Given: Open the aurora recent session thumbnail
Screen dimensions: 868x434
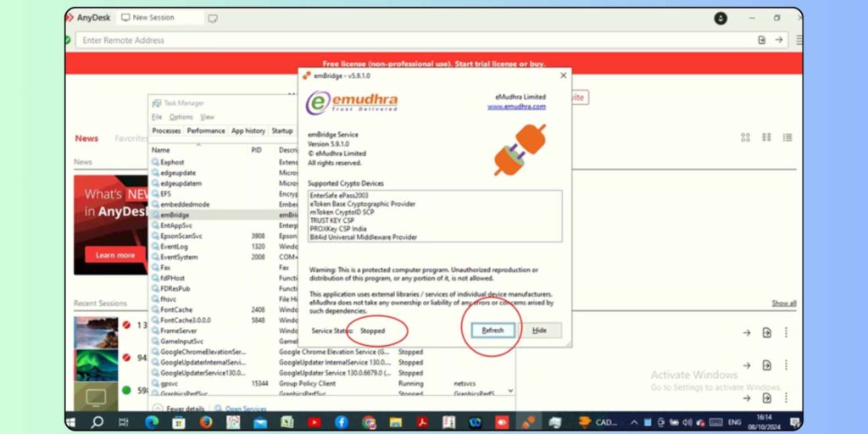Looking at the screenshot, I should 96,365.
